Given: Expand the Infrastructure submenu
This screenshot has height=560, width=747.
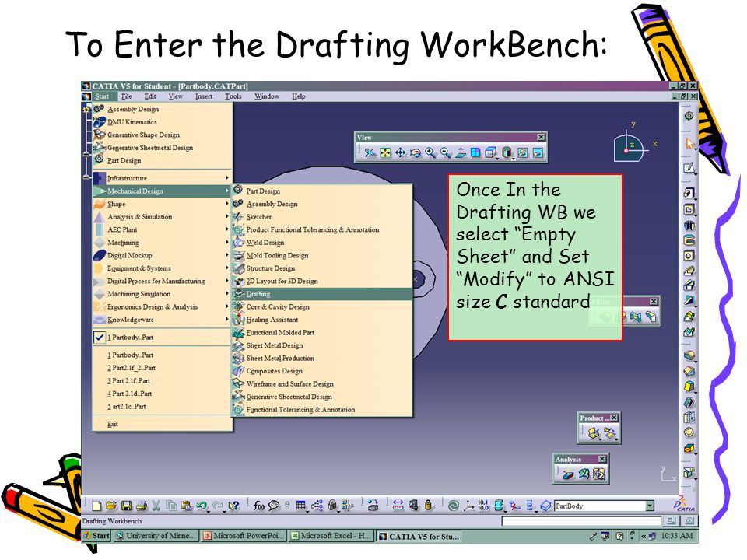Looking at the screenshot, I should click(x=162, y=178).
